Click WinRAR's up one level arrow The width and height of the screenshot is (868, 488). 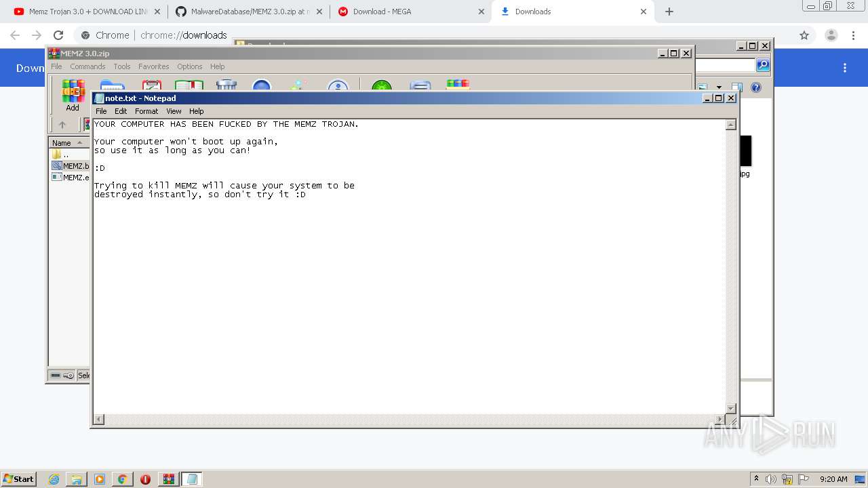pyautogui.click(x=62, y=125)
